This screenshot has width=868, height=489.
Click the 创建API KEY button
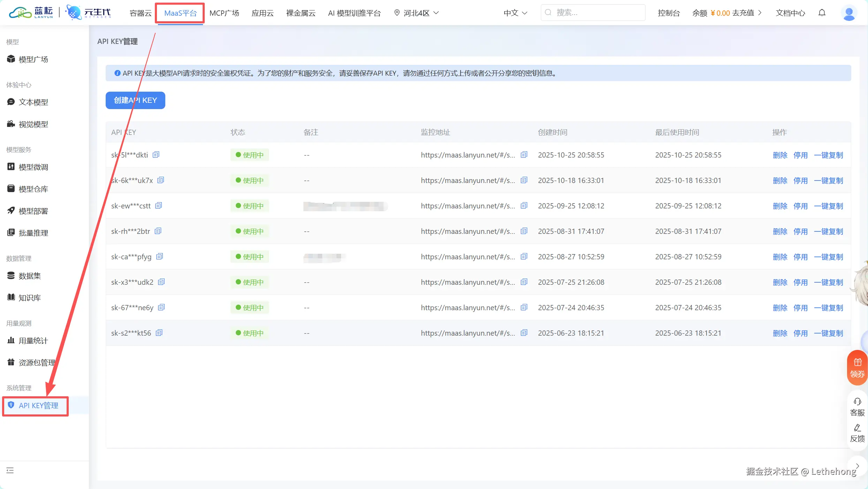[135, 100]
